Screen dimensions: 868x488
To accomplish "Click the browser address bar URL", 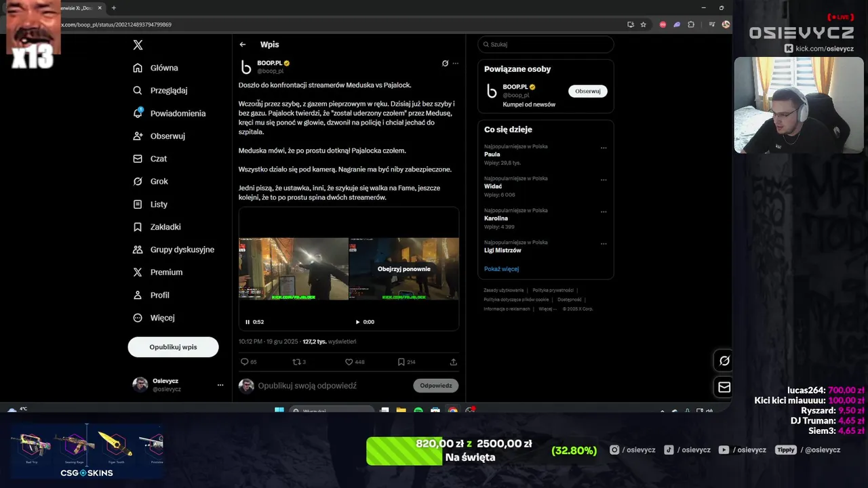I will pyautogui.click(x=117, y=24).
